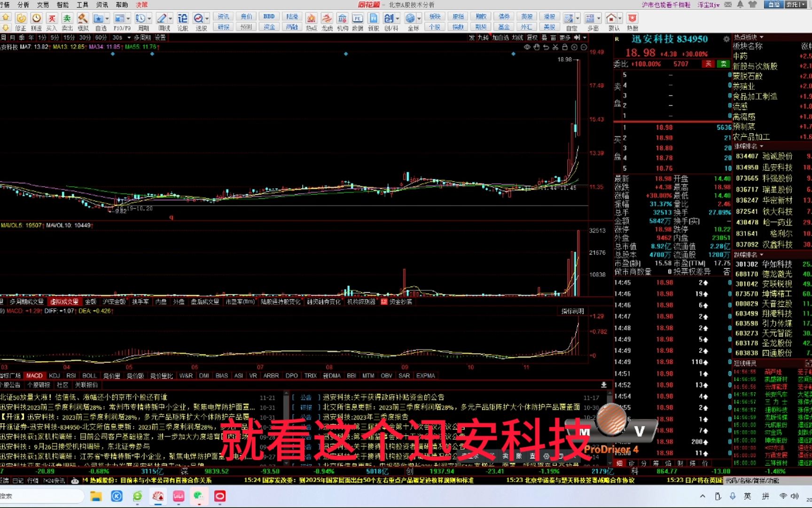812x508 pixels.
Task: Select the BOLL indicator tab
Action: [89, 375]
